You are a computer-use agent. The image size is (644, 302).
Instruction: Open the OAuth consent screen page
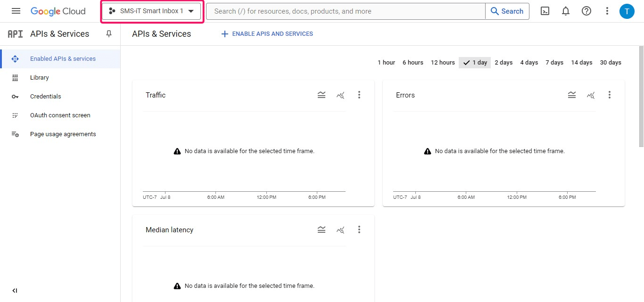coord(60,115)
